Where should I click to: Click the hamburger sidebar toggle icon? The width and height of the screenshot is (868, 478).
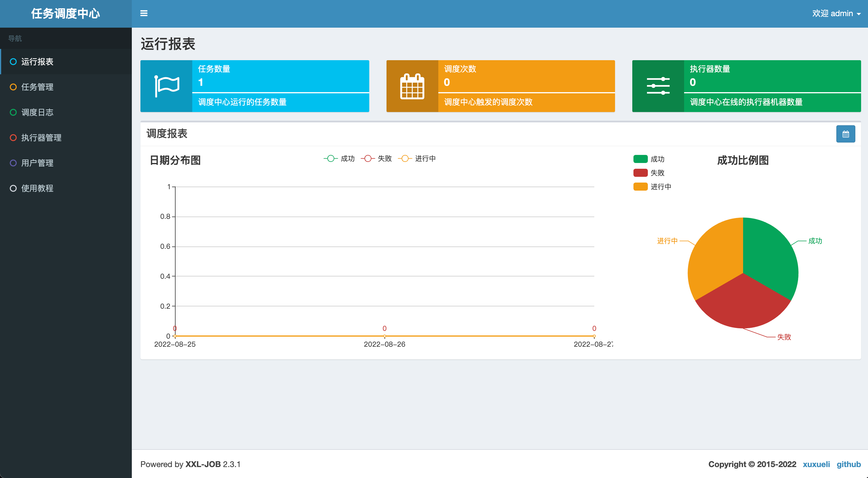point(144,14)
